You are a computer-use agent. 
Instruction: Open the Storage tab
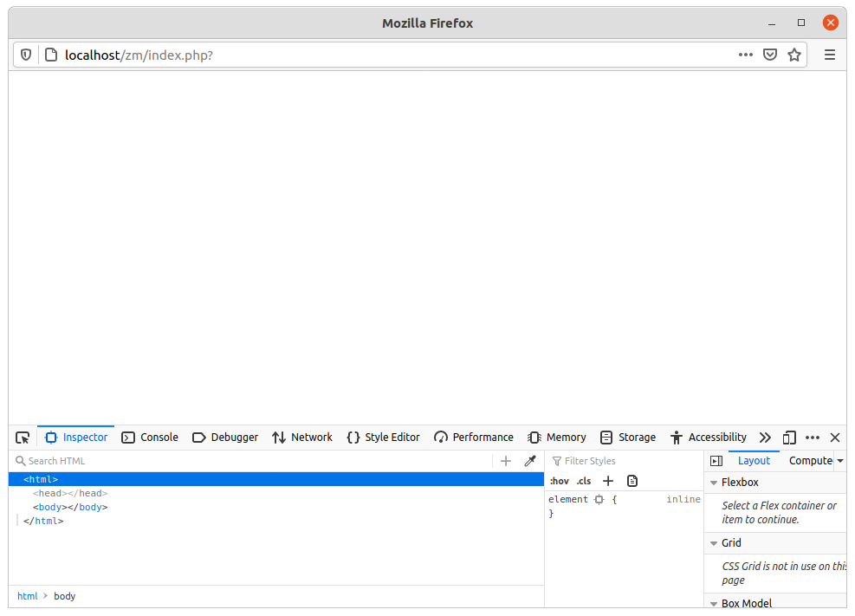point(628,438)
